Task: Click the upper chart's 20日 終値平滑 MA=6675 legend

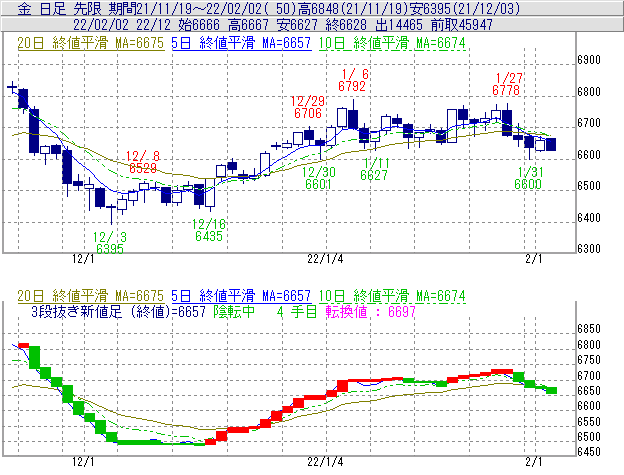Action: [91, 43]
